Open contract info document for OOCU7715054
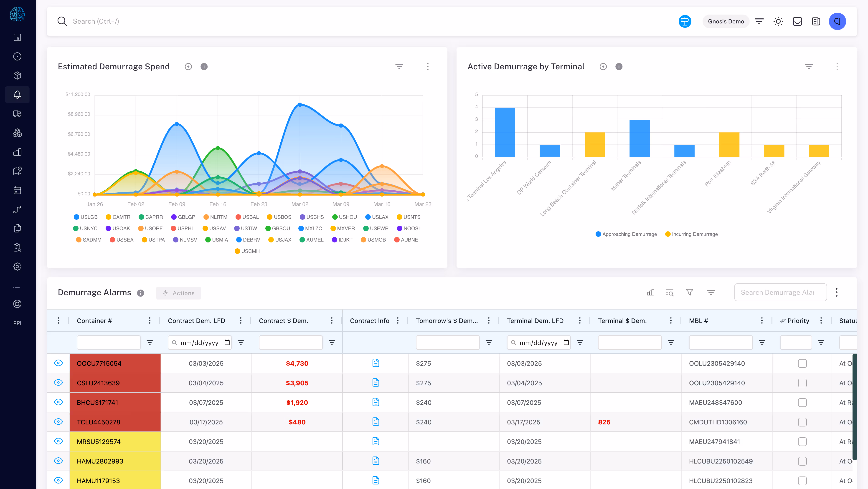Image resolution: width=868 pixels, height=489 pixels. coord(376,363)
